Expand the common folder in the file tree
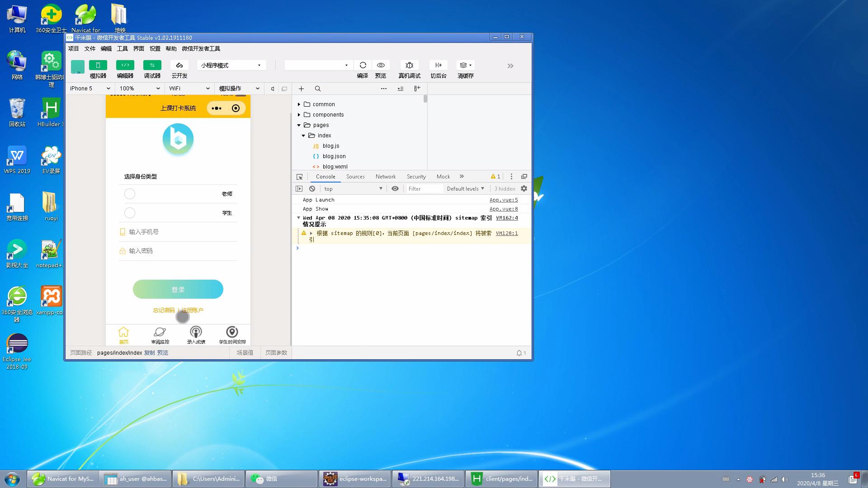Image resolution: width=868 pixels, height=488 pixels. pyautogui.click(x=299, y=104)
